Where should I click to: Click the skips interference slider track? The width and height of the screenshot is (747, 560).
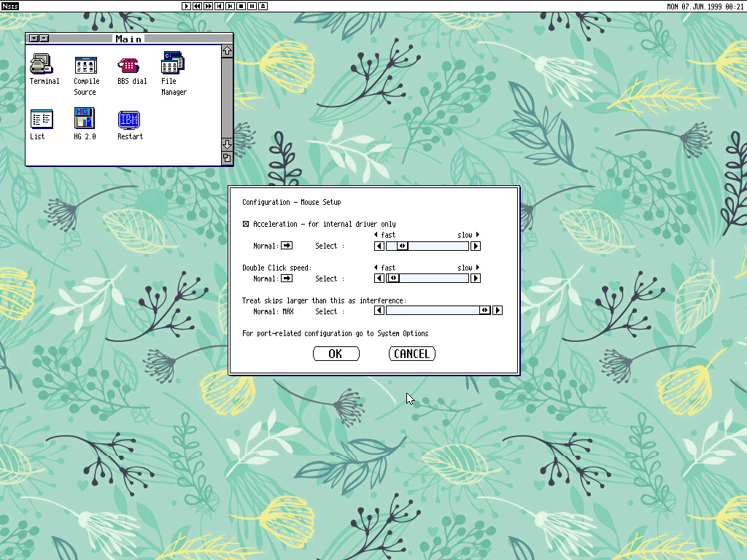(x=430, y=311)
